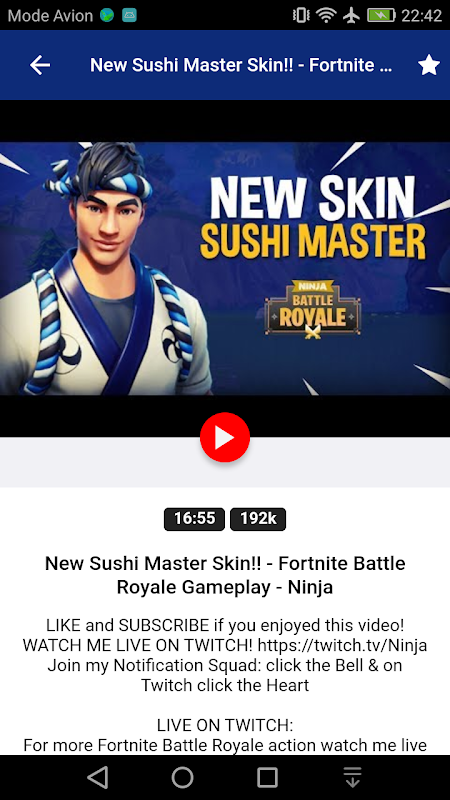This screenshot has height=800, width=450.
Task: Tap the 16:55 duration badge
Action: pyautogui.click(x=194, y=519)
